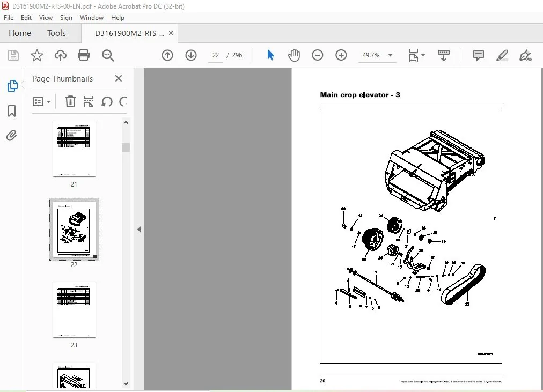Go to the next page
543x392 pixels.
click(x=191, y=55)
